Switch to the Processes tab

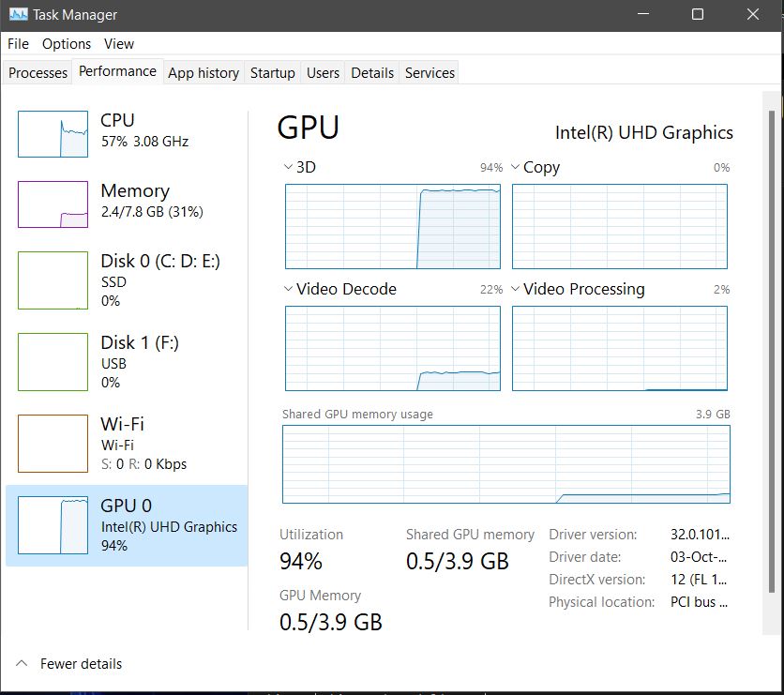tap(38, 72)
